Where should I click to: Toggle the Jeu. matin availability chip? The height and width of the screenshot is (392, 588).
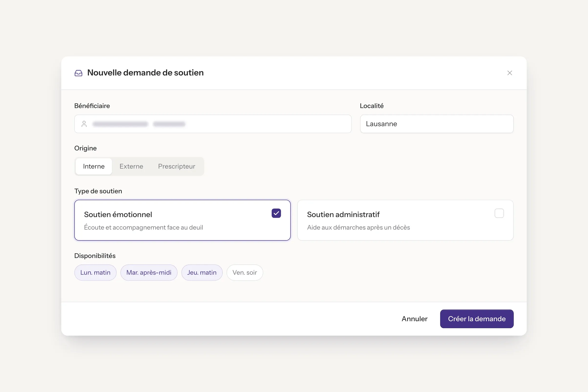point(202,272)
